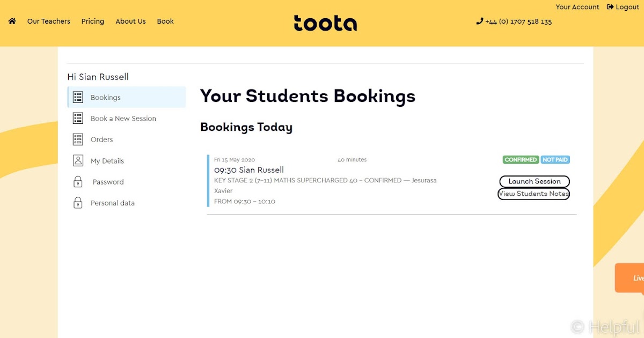644x338 pixels.
Task: Click the Personal data padlock icon
Action: click(78, 203)
